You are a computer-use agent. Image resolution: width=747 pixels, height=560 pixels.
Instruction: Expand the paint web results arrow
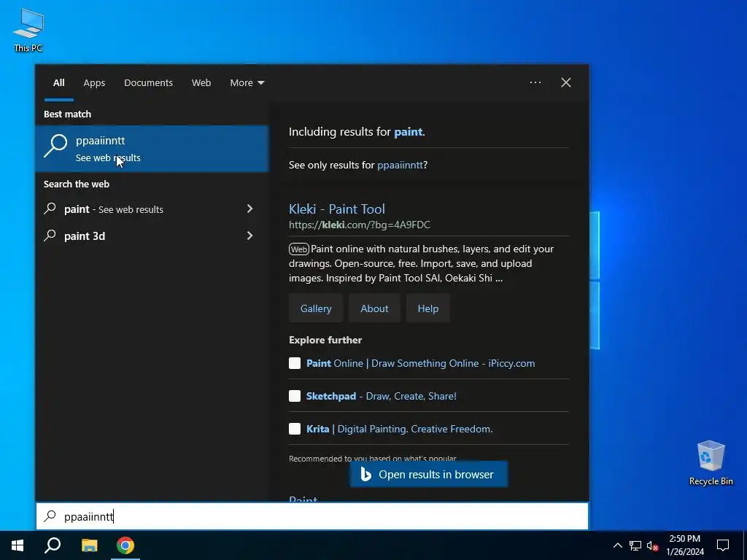pyautogui.click(x=249, y=209)
